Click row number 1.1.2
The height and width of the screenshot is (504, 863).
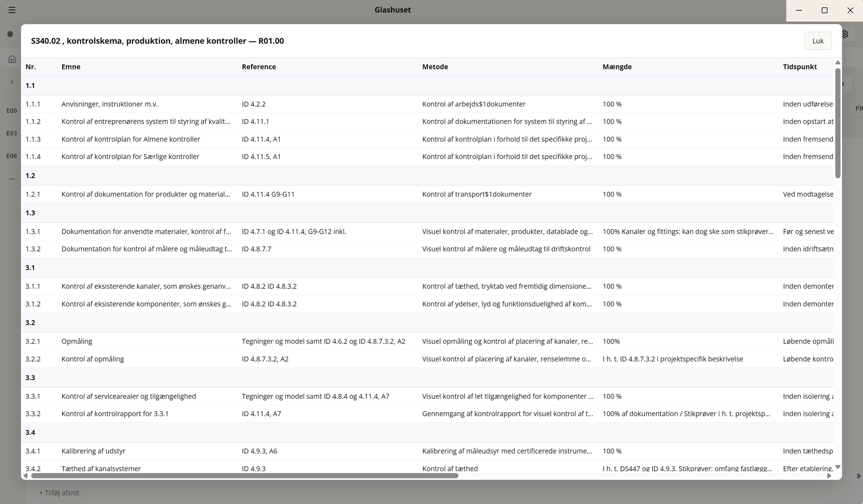tap(33, 122)
